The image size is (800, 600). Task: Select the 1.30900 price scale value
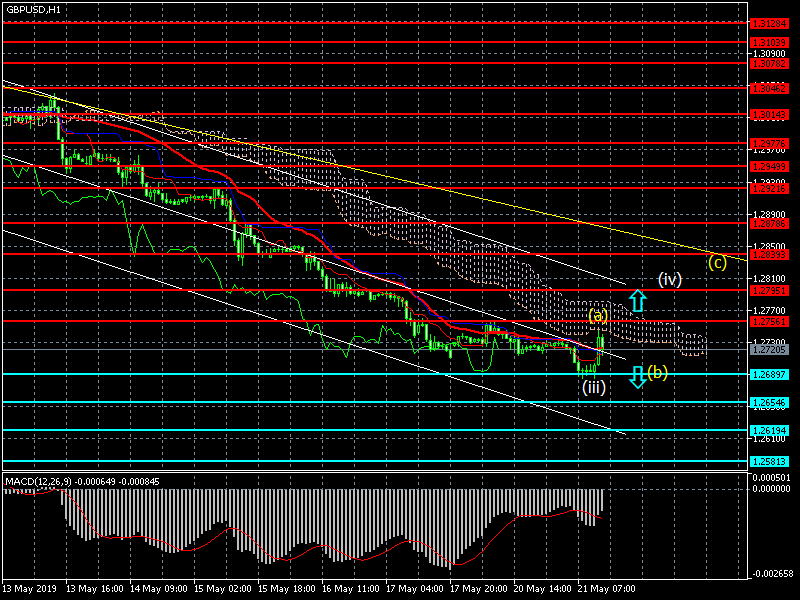pyautogui.click(x=769, y=54)
